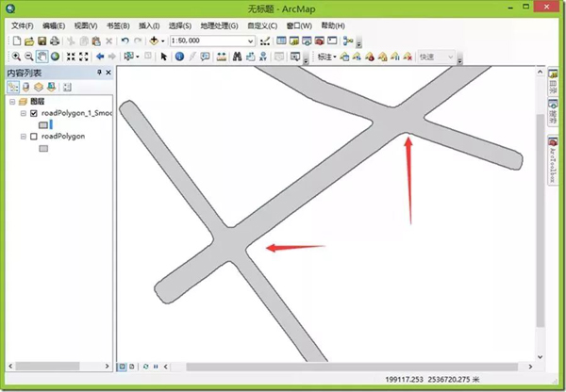Click the Fixed Zoom Out arrows icon
The height and width of the screenshot is (392, 566).
(84, 57)
